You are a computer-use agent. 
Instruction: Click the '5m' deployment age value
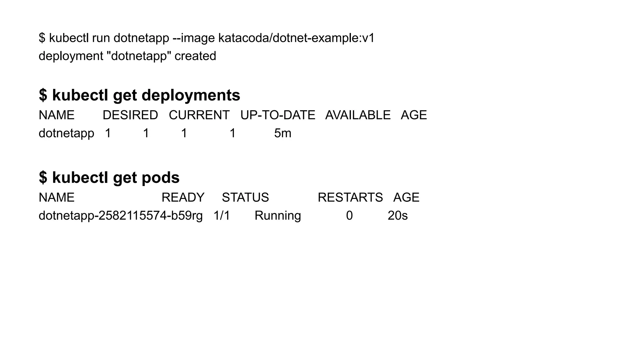[283, 134]
